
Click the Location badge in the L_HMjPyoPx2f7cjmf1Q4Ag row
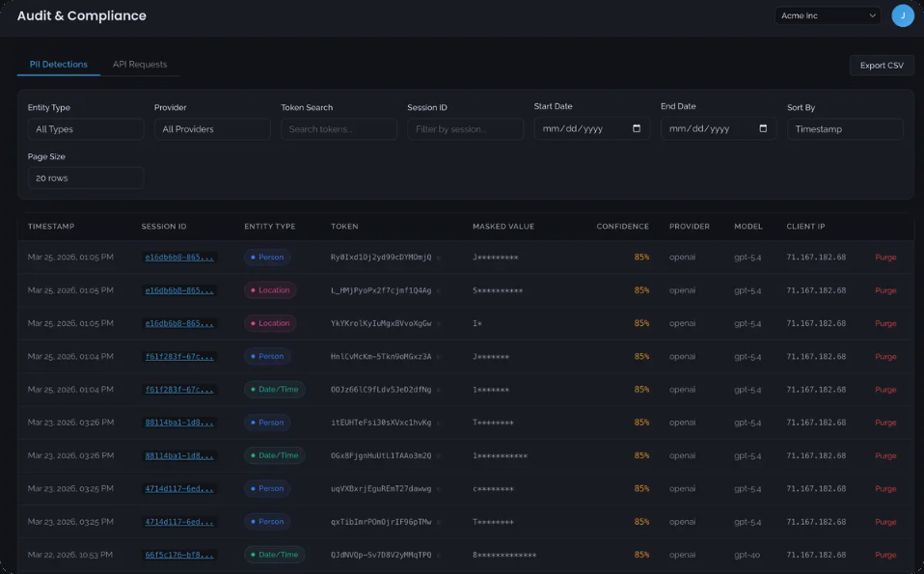click(x=270, y=290)
